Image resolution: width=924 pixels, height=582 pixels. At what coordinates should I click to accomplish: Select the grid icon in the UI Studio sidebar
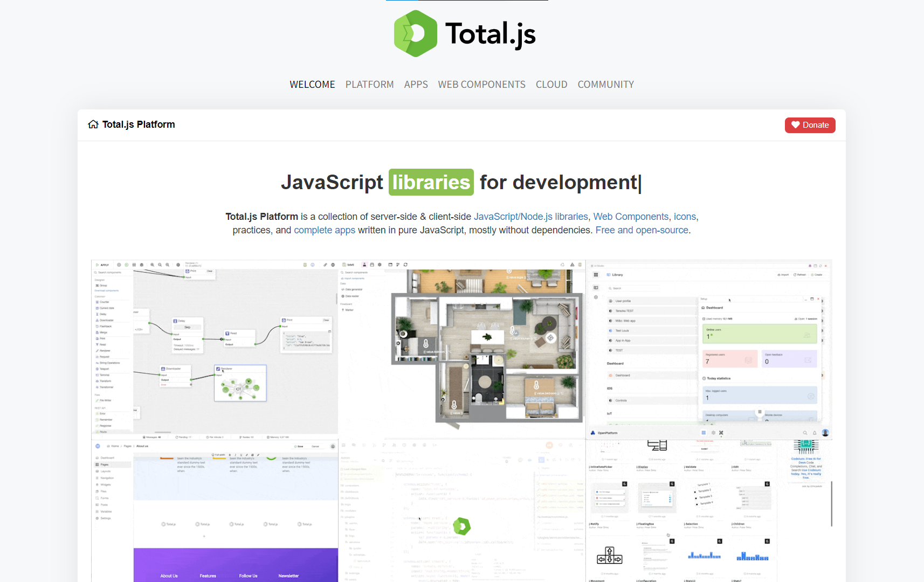[596, 274]
